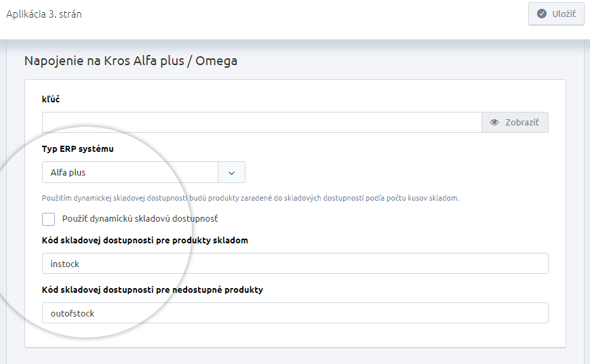Image resolution: width=590 pixels, height=364 pixels.
Task: Click the 'kľúč' field label
Action: 51,99
